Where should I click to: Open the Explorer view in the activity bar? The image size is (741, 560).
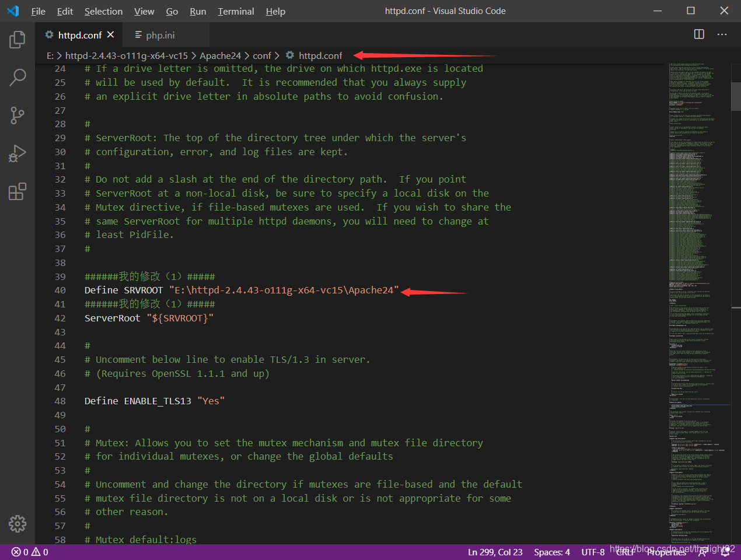pyautogui.click(x=18, y=40)
